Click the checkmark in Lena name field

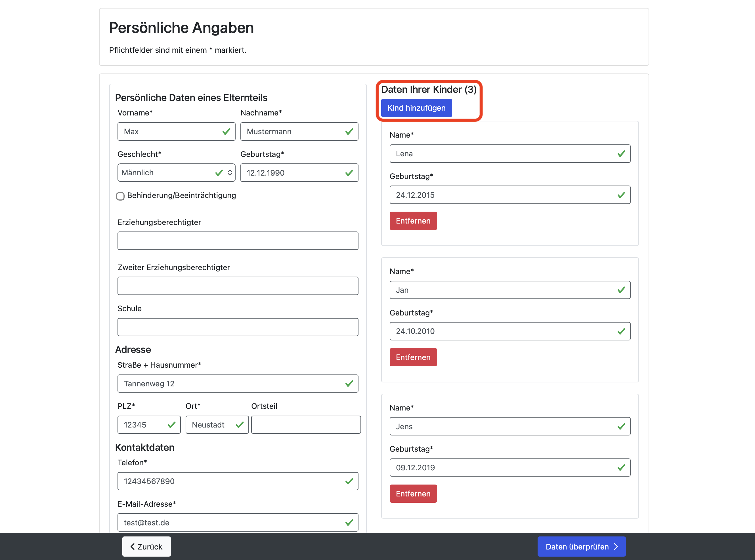coord(621,154)
